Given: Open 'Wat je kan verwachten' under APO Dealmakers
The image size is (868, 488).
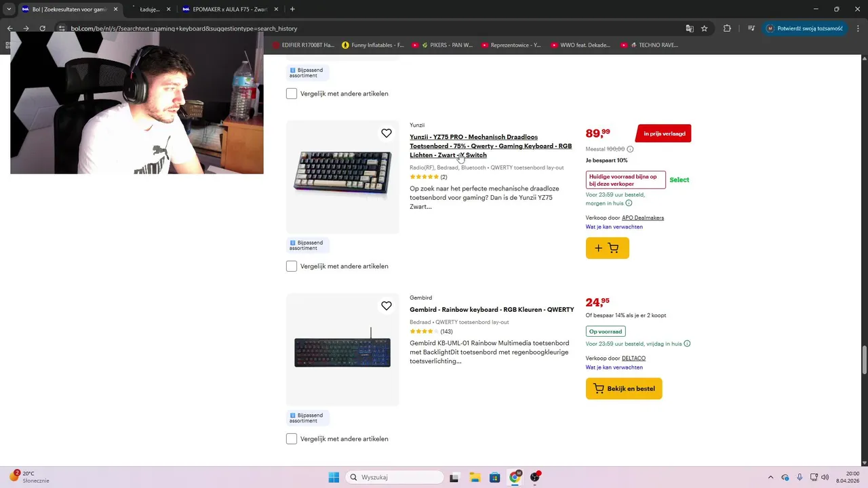Looking at the screenshot, I should [x=614, y=227].
